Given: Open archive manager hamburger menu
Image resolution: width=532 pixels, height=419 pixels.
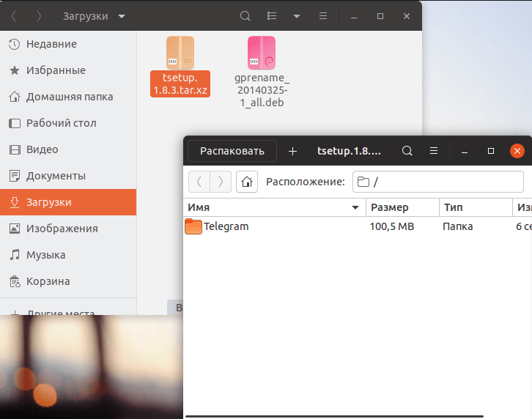Looking at the screenshot, I should [434, 151].
